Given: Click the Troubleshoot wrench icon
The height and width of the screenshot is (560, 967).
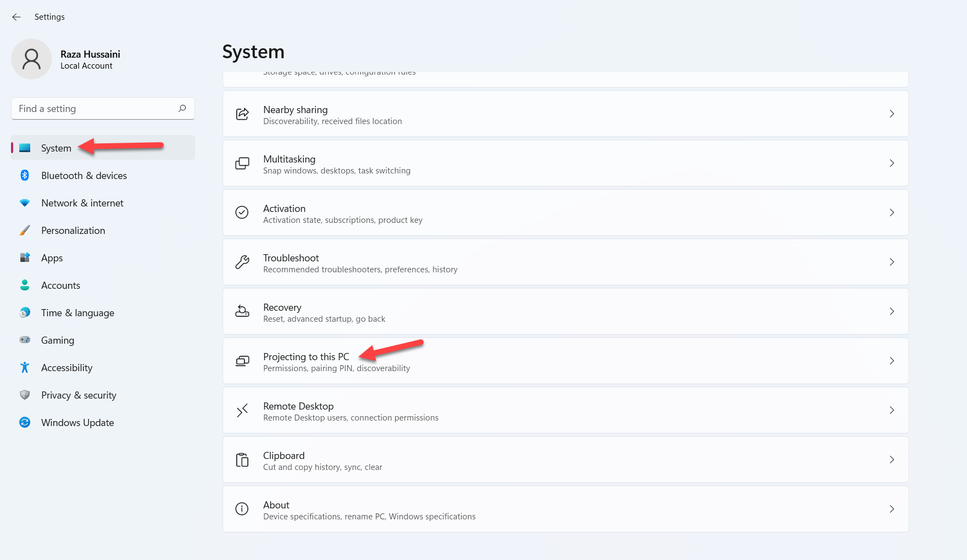Looking at the screenshot, I should click(242, 262).
